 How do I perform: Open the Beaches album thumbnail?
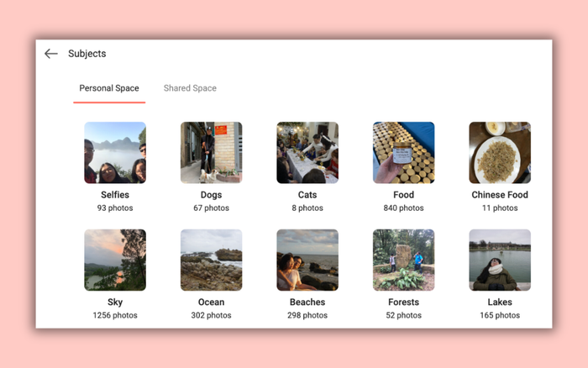(307, 260)
